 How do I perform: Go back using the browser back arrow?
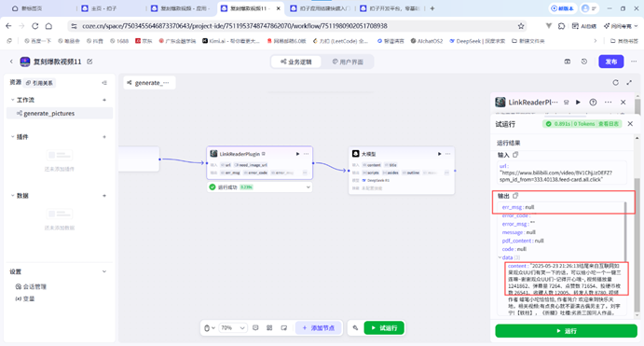pos(8,26)
